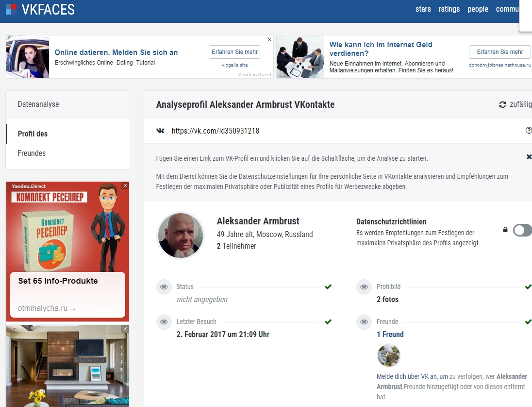Image resolution: width=532 pixels, height=407 pixels.
Task: Toggle the eye icon next to Letzter Besuch
Action: [x=164, y=322]
